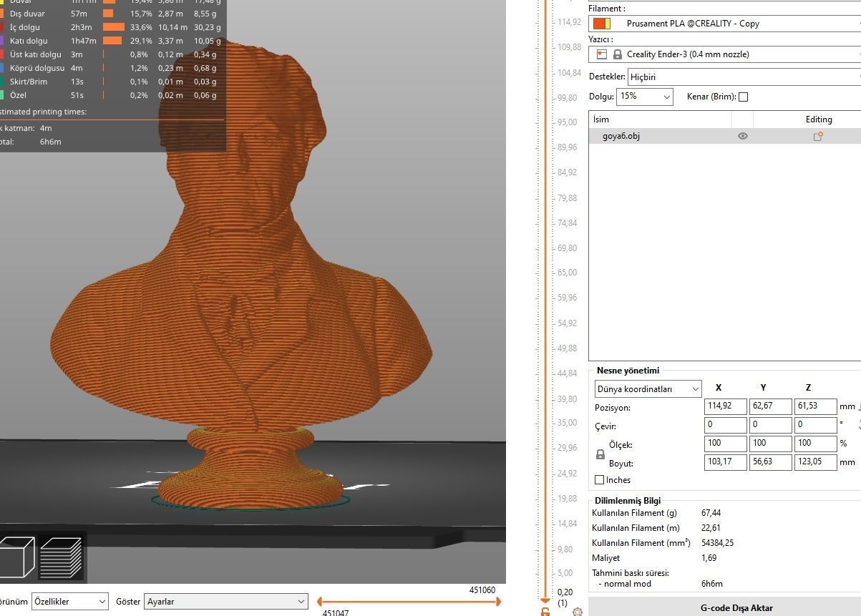Click the printer icon in Yazıcı preset
The width and height of the screenshot is (861, 616).
(x=601, y=54)
